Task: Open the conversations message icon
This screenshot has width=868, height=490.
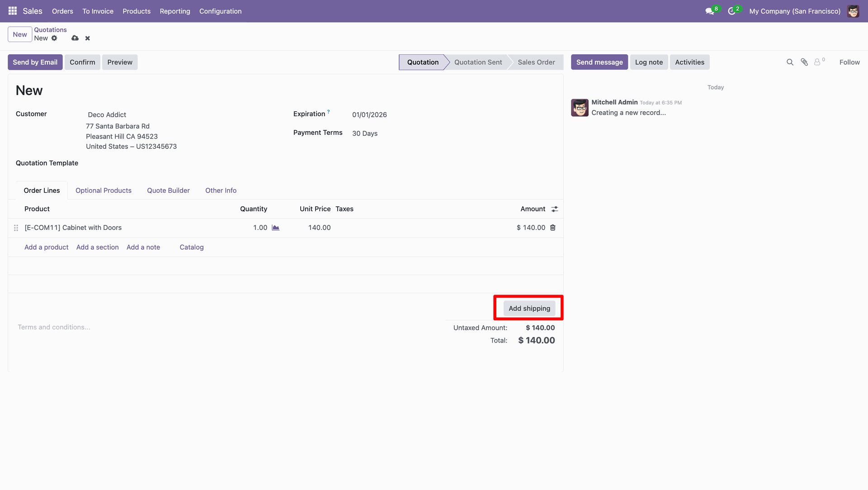Action: [710, 11]
